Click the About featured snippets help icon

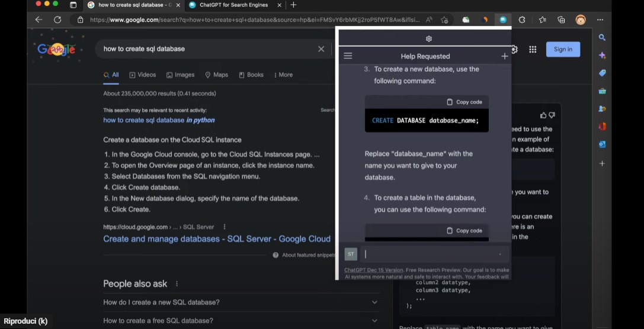tap(275, 255)
